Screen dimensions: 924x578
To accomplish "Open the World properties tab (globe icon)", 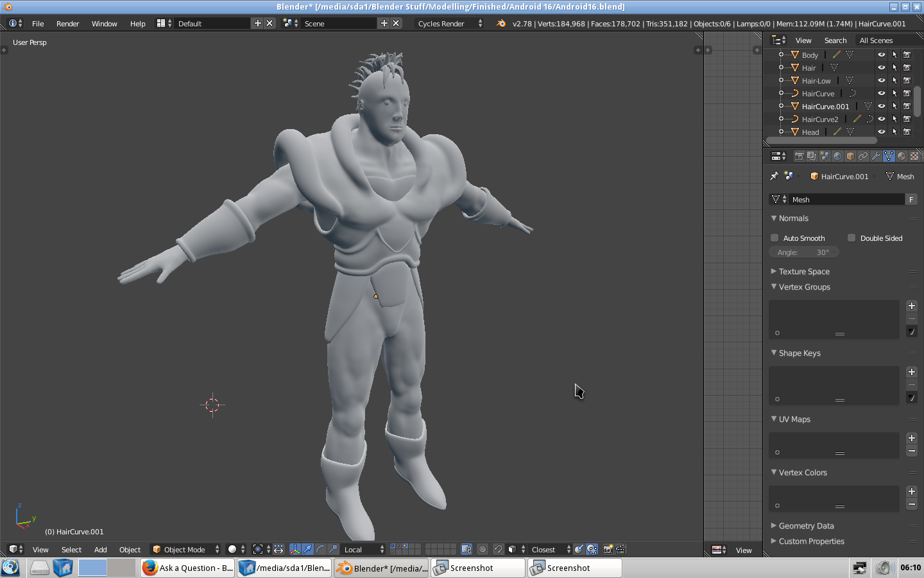I will (837, 156).
